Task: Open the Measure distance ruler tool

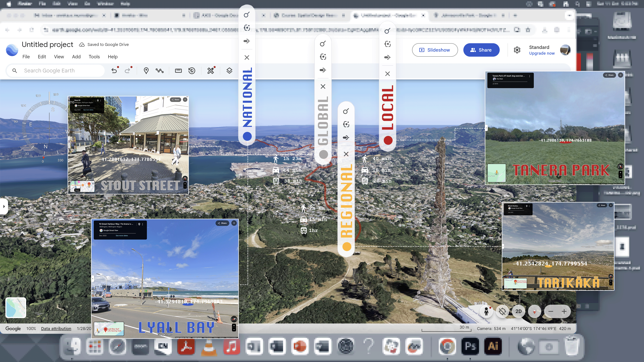Action: click(178, 71)
